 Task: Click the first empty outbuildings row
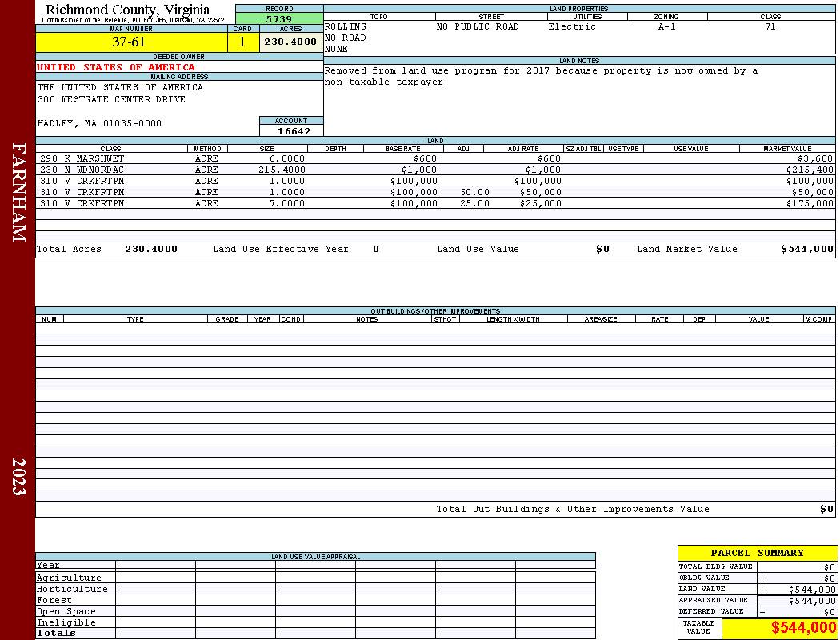[435, 328]
